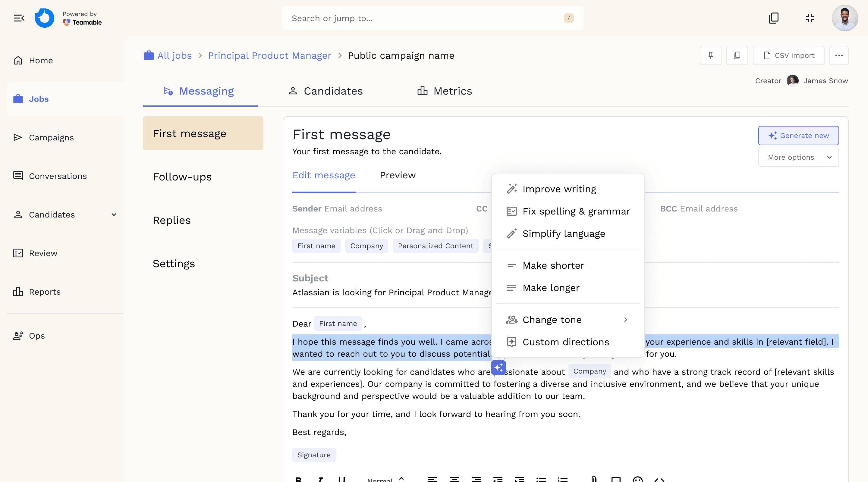
Task: Insert a bulleted list in the message
Action: tap(541, 479)
